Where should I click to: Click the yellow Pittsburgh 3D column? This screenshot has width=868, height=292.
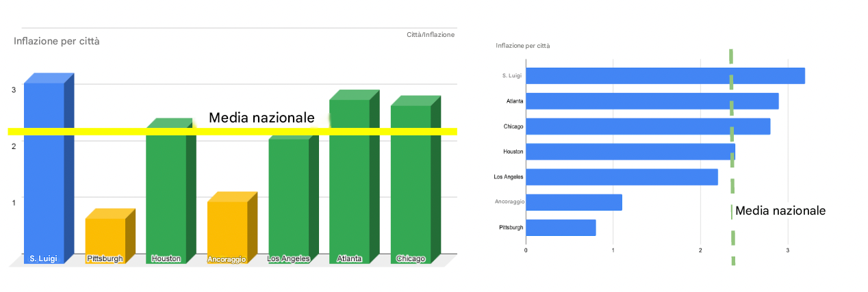tap(105, 236)
